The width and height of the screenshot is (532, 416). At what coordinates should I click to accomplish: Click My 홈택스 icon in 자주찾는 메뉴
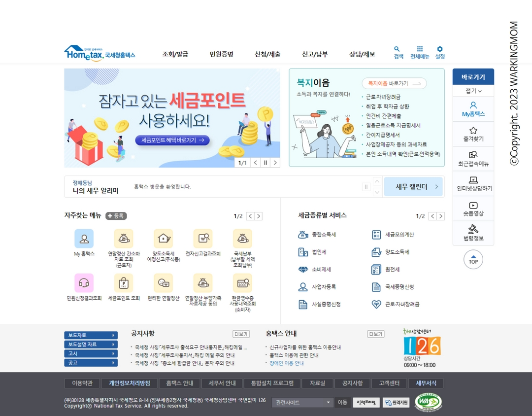[x=84, y=239]
